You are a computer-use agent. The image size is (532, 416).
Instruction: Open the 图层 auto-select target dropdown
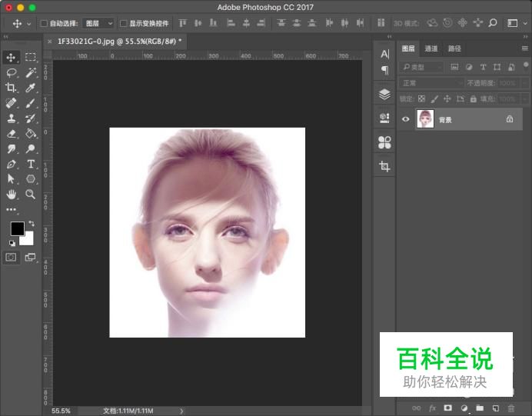98,24
